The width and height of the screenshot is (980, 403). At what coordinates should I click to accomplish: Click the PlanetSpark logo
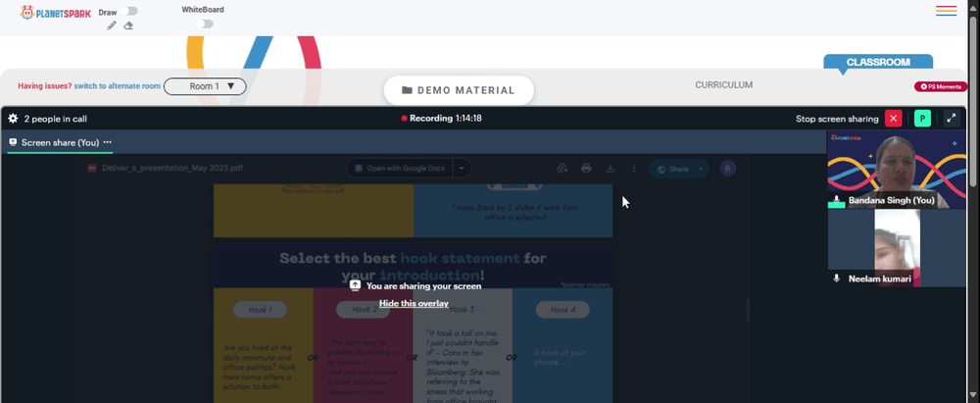[55, 13]
